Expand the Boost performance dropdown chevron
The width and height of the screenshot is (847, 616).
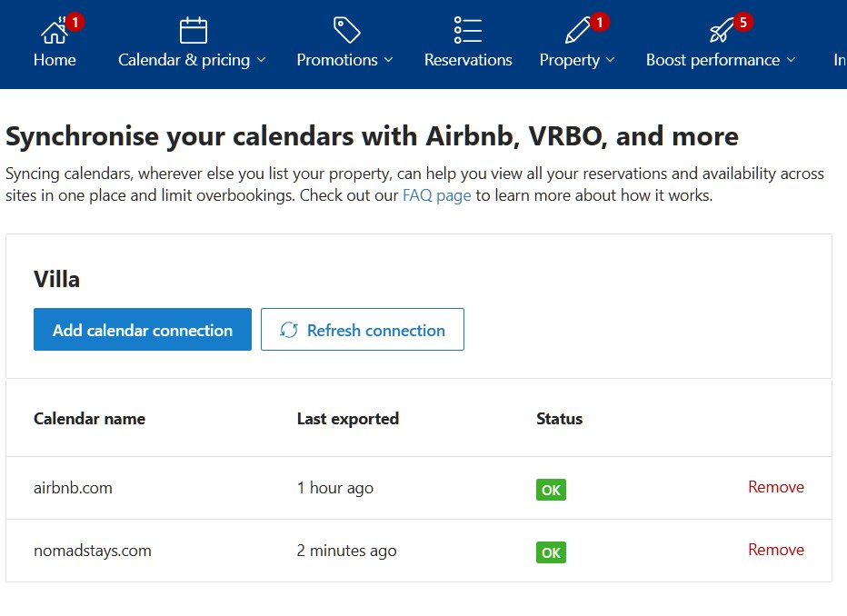point(791,60)
